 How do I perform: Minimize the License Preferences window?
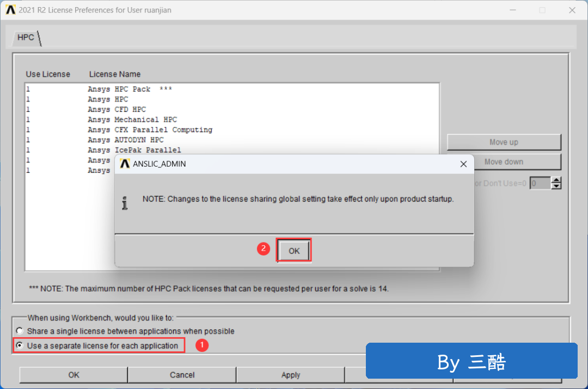(x=513, y=10)
